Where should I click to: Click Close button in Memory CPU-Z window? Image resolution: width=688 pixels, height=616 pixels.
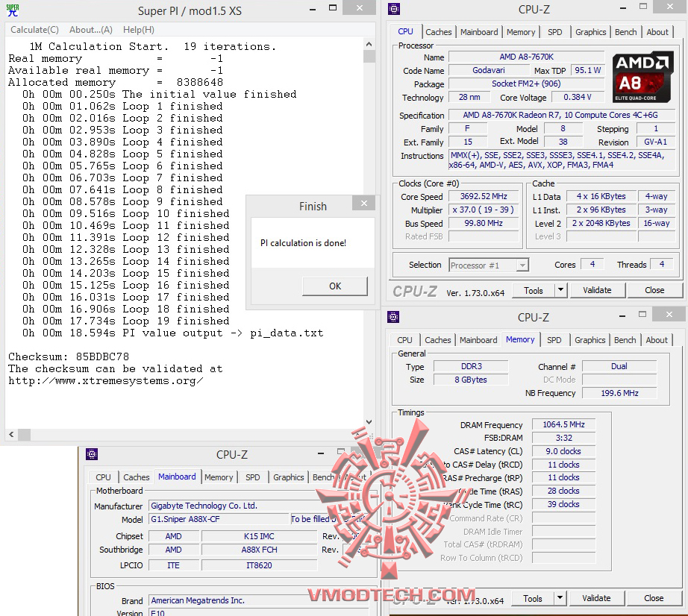(654, 598)
